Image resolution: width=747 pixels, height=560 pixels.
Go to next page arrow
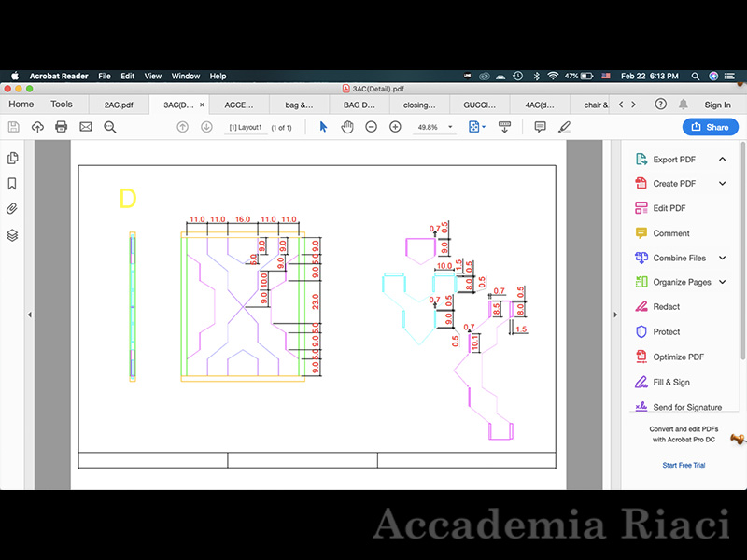click(206, 127)
